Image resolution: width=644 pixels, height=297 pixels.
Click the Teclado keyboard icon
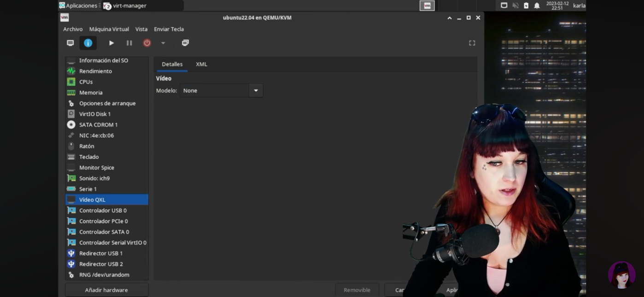click(x=71, y=157)
